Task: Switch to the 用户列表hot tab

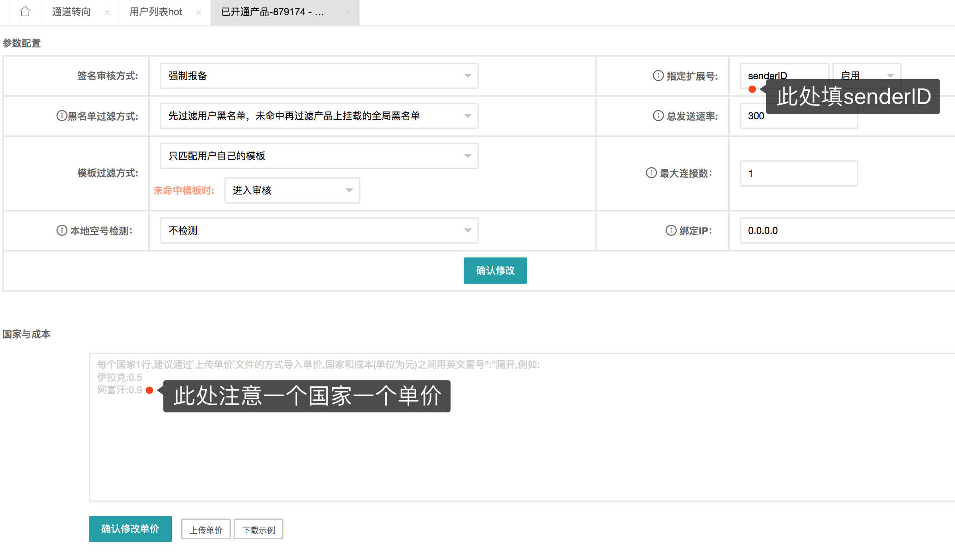Action: point(156,12)
